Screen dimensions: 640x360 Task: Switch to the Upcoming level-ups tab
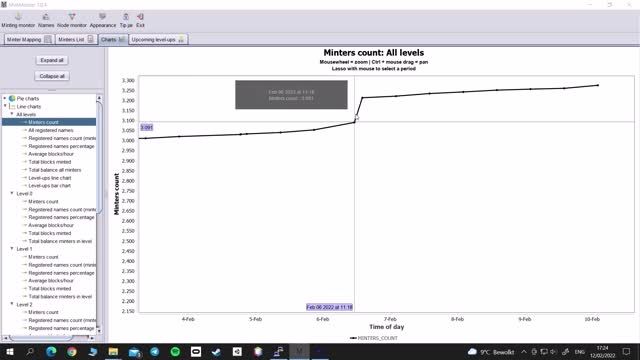pyautogui.click(x=158, y=40)
